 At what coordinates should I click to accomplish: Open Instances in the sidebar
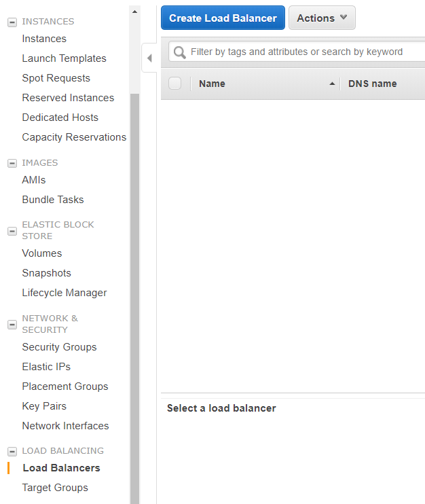[x=44, y=39]
